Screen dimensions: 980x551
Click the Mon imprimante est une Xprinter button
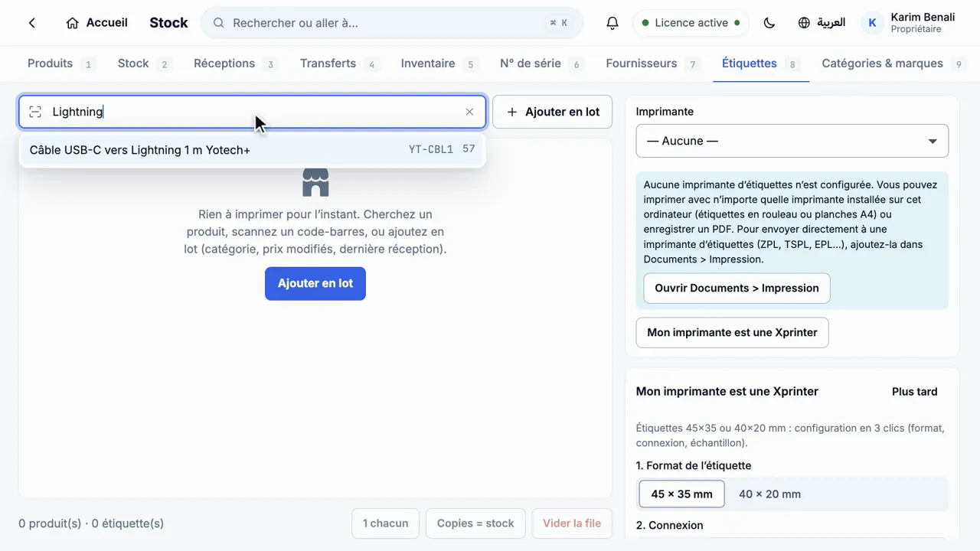732,332
